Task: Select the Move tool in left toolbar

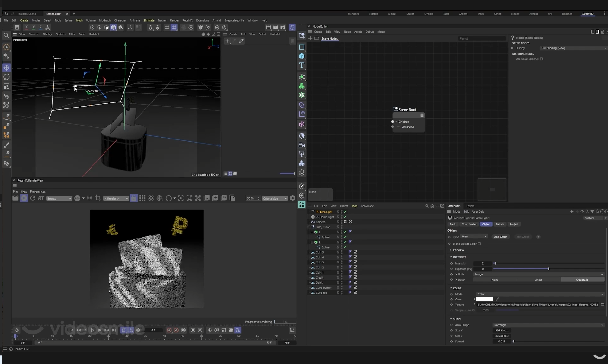Action: [6, 68]
